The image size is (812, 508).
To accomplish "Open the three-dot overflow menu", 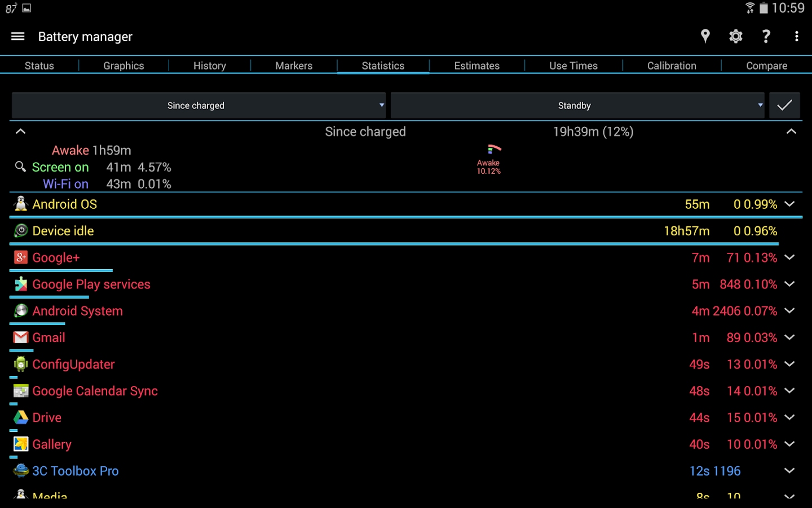I will point(796,37).
